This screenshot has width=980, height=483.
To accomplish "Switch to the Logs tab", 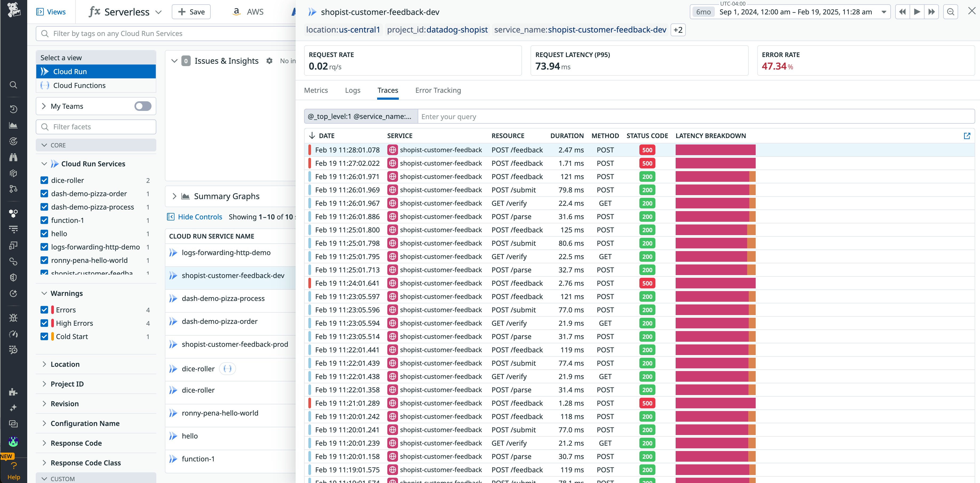I will point(352,91).
